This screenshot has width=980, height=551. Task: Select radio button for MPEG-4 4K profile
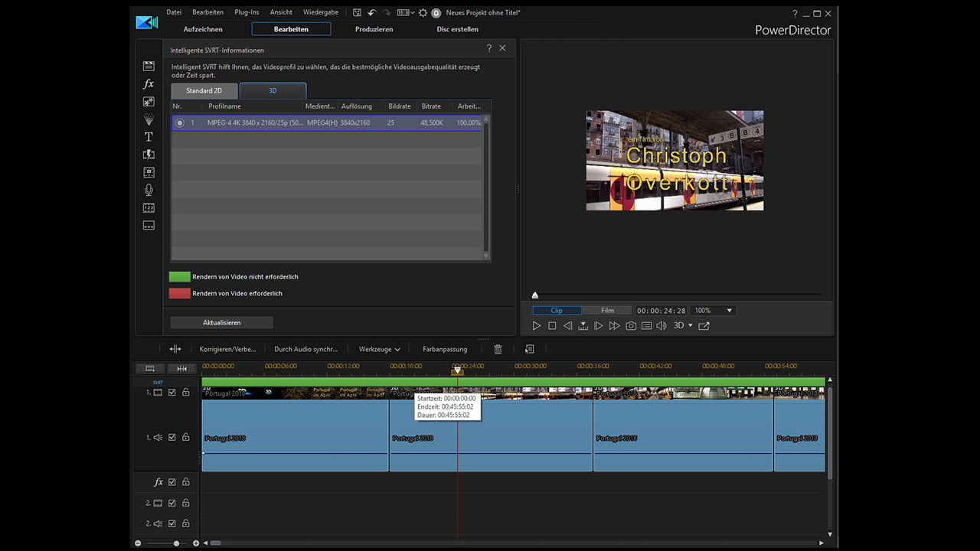180,122
